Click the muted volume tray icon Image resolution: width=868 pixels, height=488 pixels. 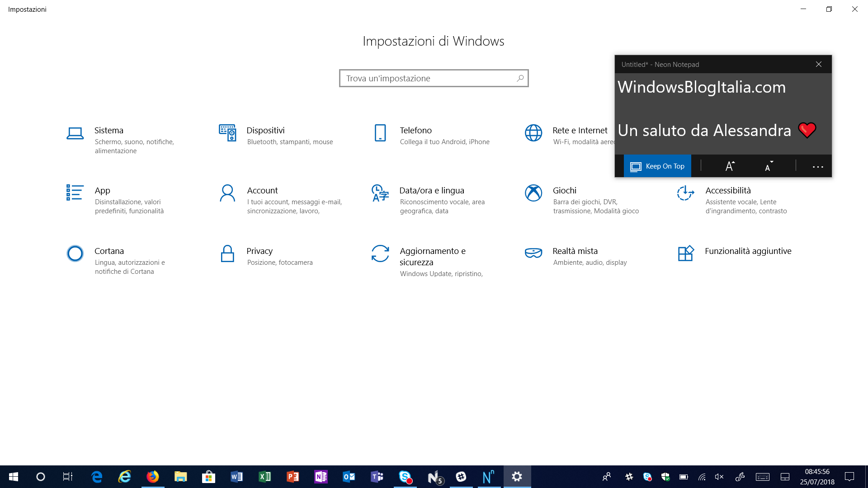coord(719,477)
